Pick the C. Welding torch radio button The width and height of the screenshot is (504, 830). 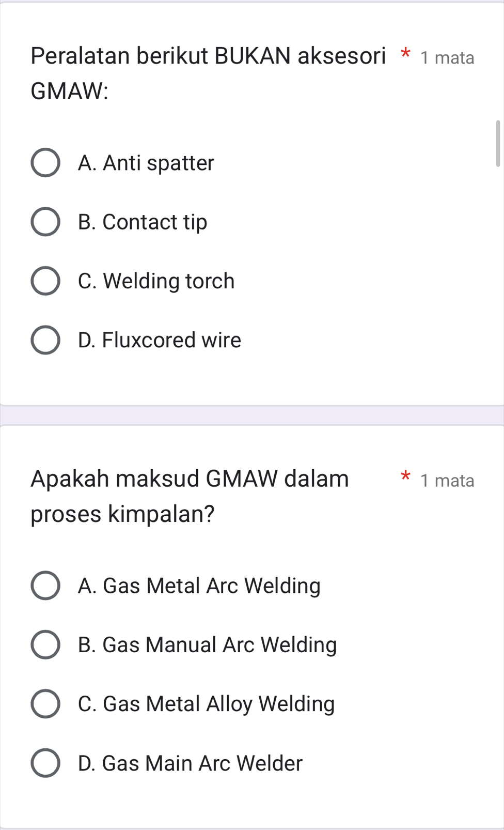[x=45, y=281]
